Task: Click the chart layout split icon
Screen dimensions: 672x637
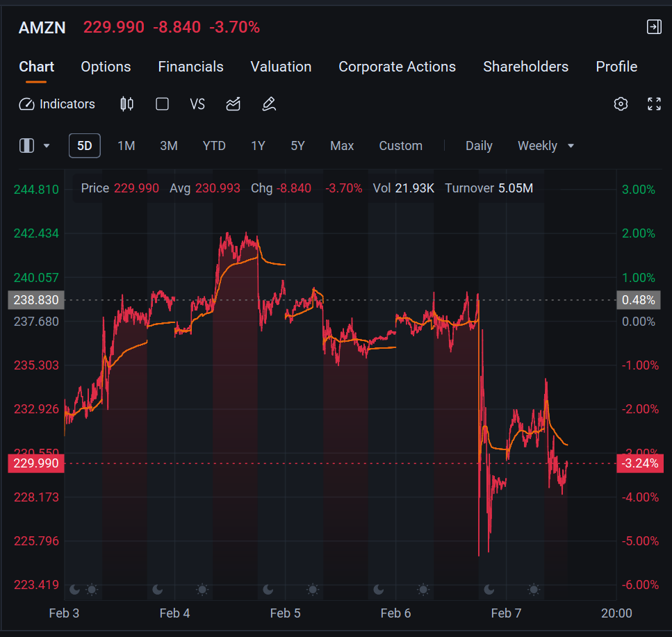Action: tap(26, 146)
